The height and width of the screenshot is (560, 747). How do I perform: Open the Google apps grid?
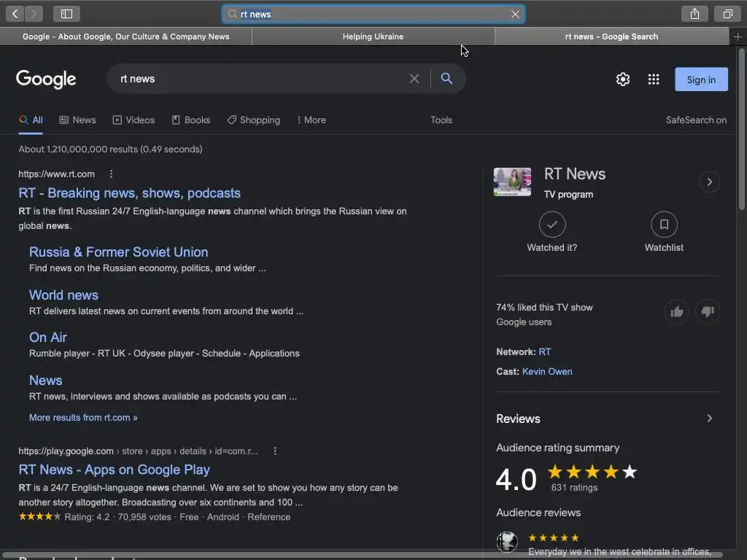654,79
